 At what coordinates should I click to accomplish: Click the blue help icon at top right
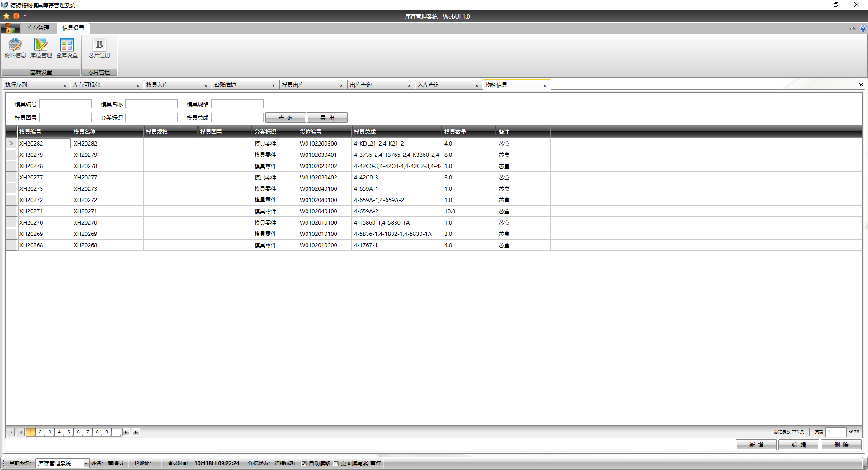tap(863, 28)
